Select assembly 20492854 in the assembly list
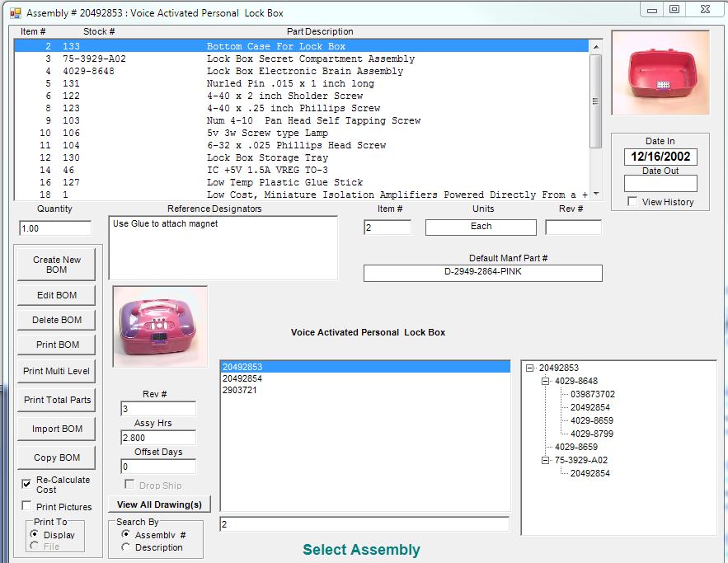The height and width of the screenshot is (563, 728). pos(365,378)
